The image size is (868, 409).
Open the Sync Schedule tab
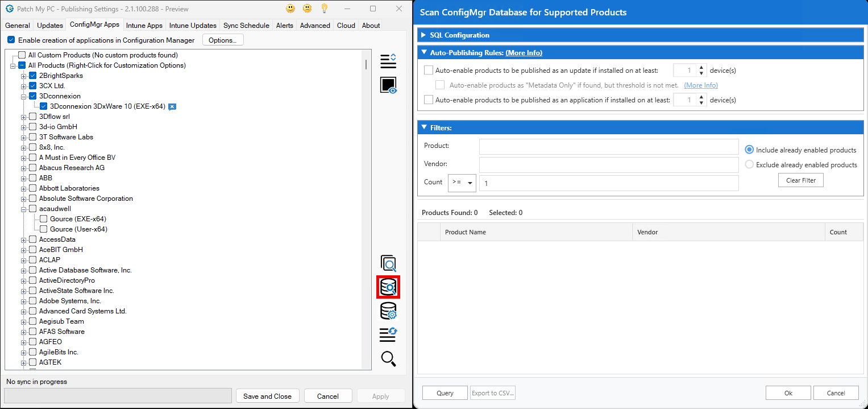pos(246,25)
